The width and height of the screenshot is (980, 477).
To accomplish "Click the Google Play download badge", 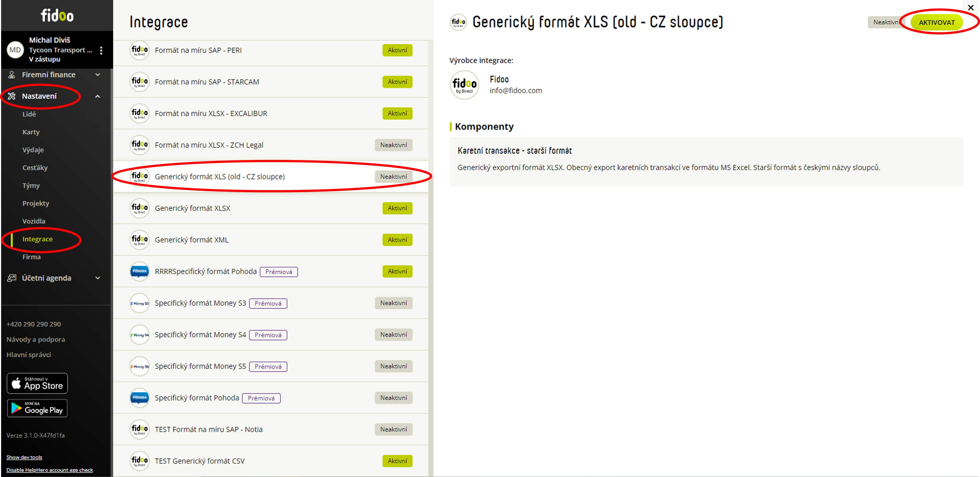I will coord(37,408).
